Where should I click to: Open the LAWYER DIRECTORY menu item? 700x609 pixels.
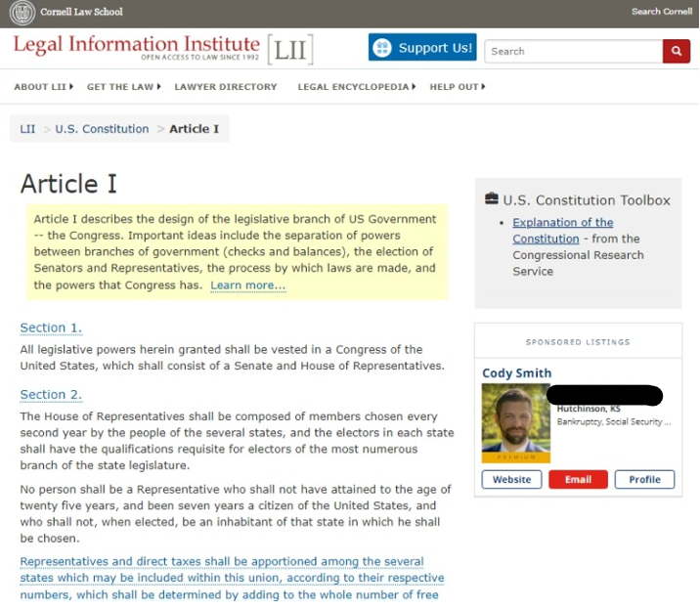(x=226, y=87)
